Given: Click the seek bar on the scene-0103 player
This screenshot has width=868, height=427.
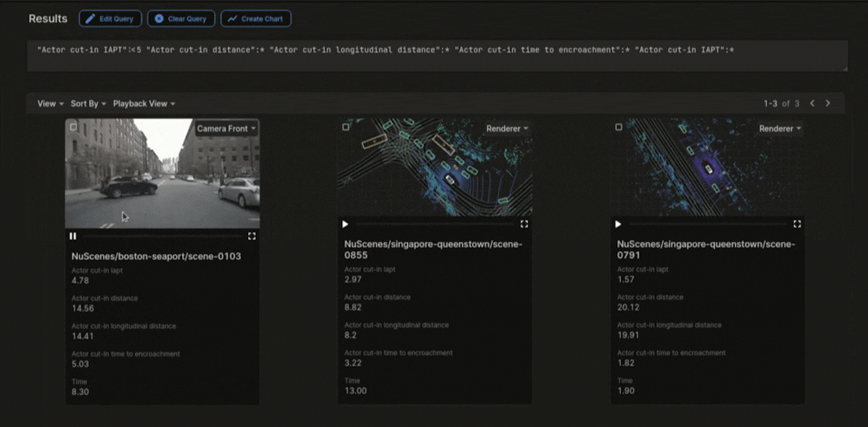Looking at the screenshot, I should point(162,236).
